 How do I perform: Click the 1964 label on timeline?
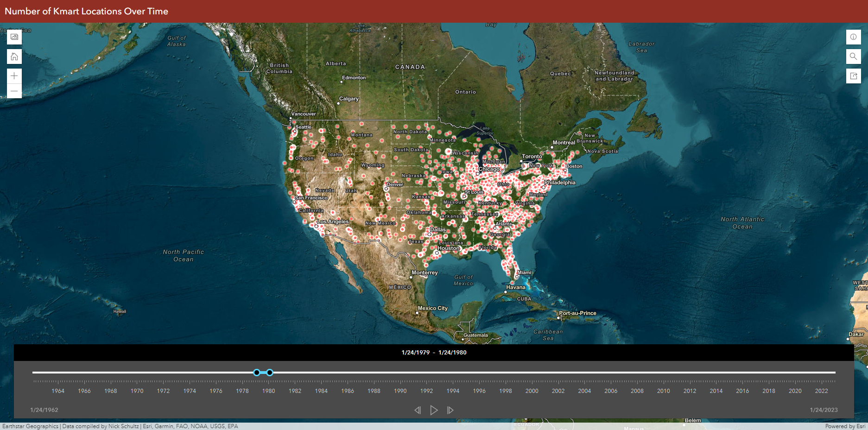[58, 391]
